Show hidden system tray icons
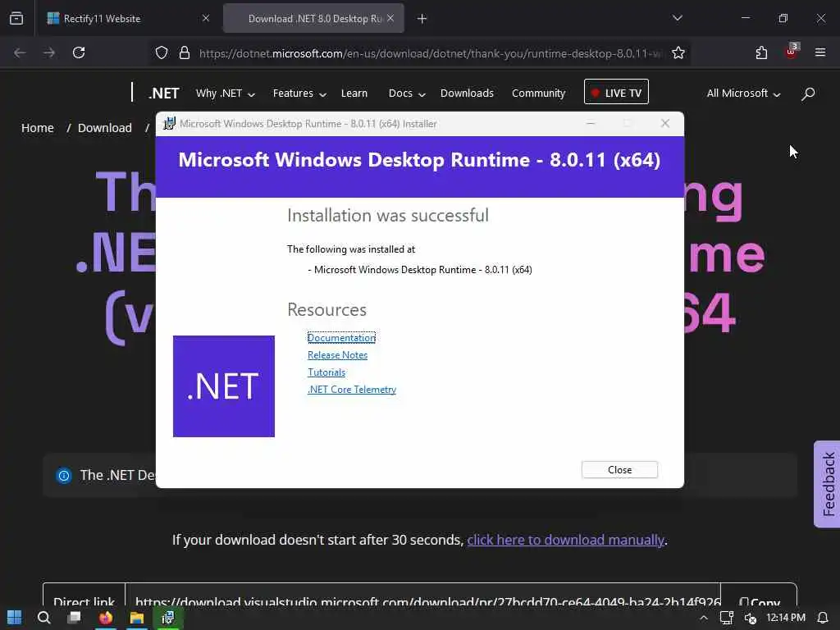 pos(704,618)
